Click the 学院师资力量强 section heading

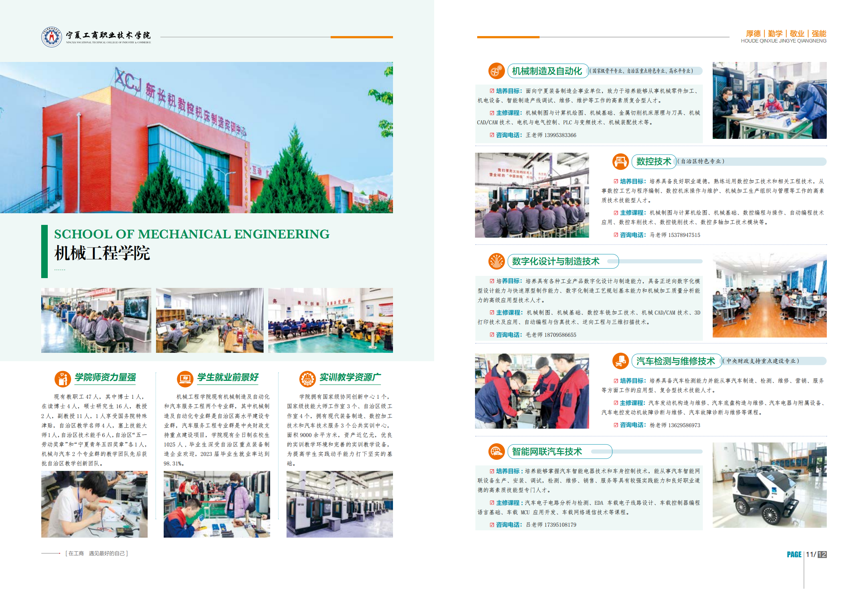[x=105, y=377]
